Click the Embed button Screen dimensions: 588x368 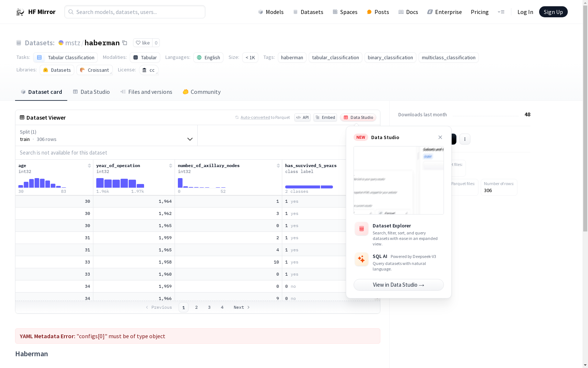[x=325, y=117]
